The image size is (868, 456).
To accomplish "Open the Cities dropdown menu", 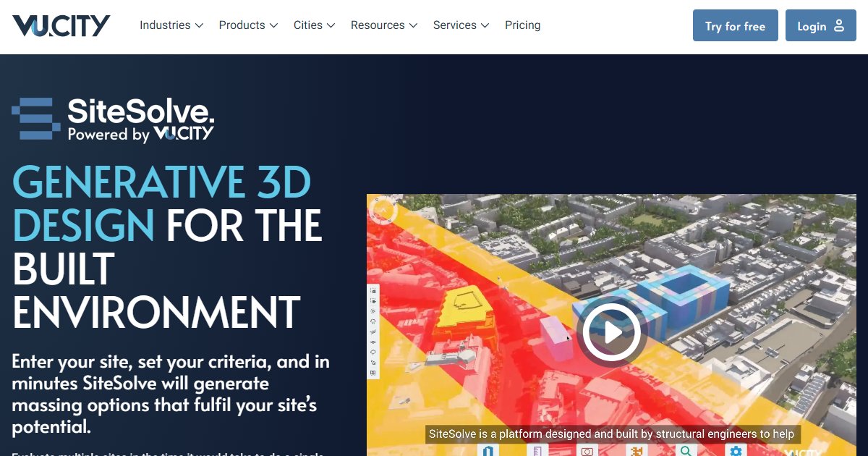I will (314, 25).
